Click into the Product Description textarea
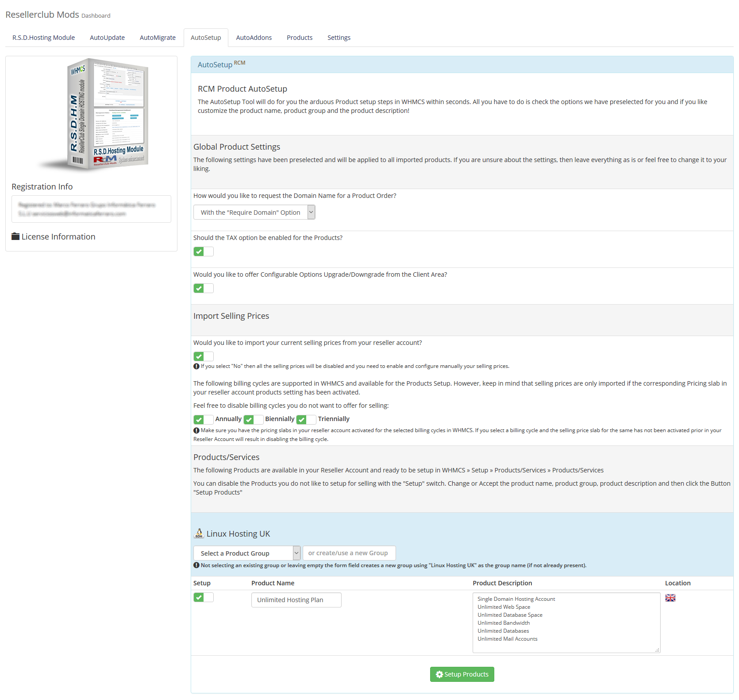 pyautogui.click(x=566, y=623)
